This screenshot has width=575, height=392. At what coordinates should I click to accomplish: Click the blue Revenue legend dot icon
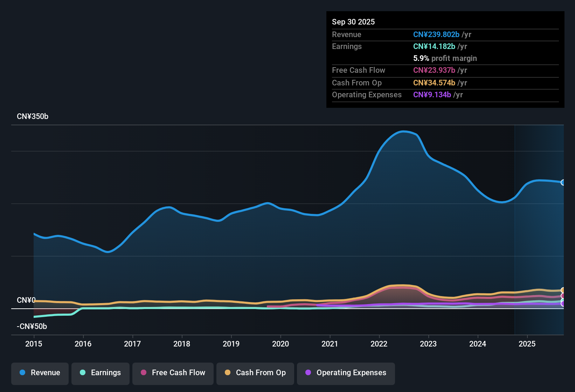(22, 373)
